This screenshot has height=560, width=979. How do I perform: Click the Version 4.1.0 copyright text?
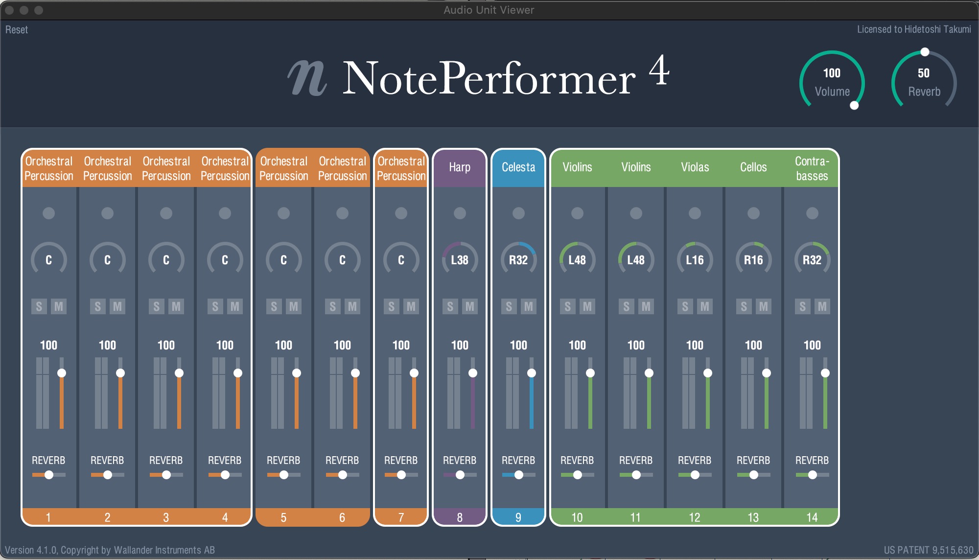110,550
